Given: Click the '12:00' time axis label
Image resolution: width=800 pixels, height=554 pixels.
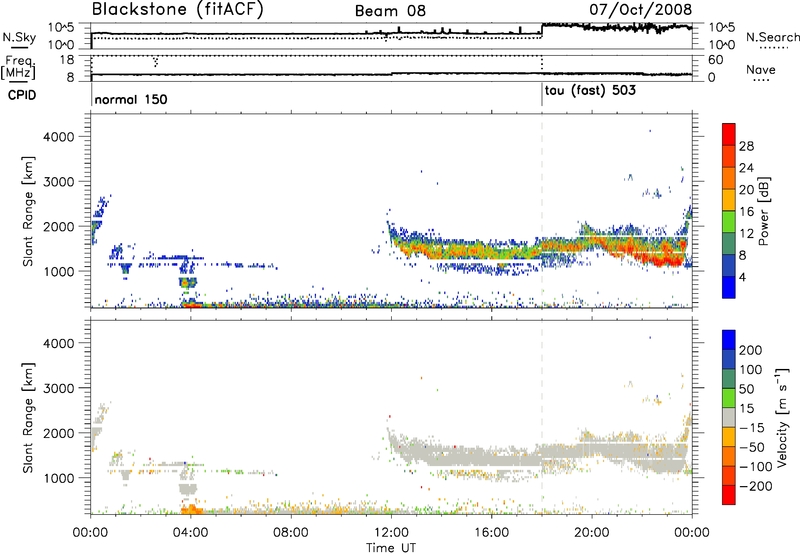Looking at the screenshot, I should [391, 533].
